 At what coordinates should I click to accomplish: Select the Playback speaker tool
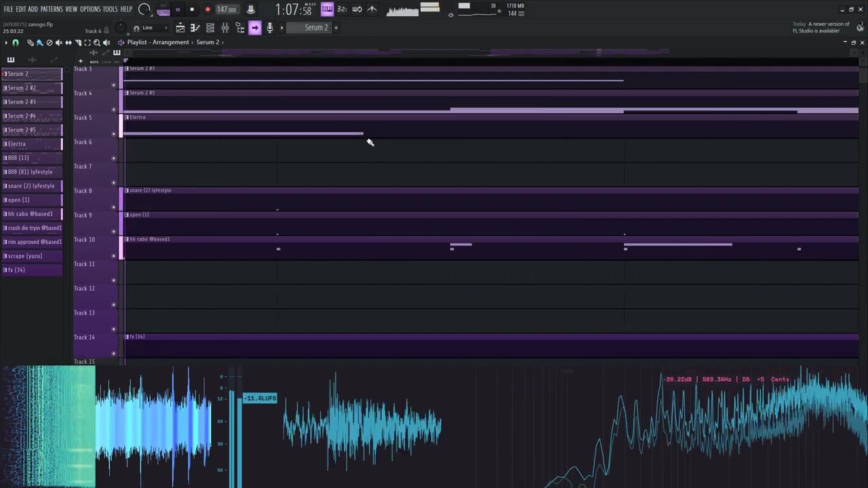coord(106,43)
